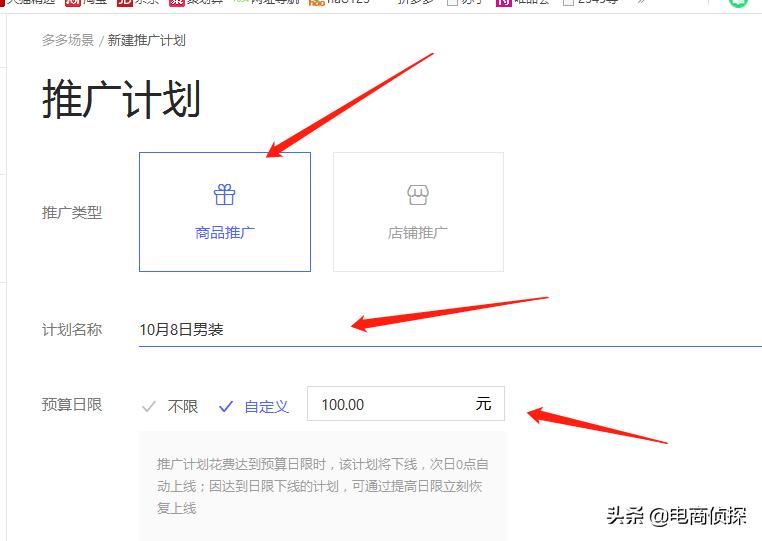Click the gift icon for 商品推广

pos(225,195)
